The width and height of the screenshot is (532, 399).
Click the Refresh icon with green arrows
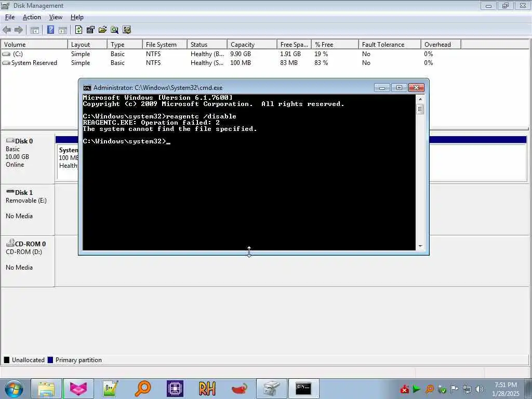[x=79, y=30]
